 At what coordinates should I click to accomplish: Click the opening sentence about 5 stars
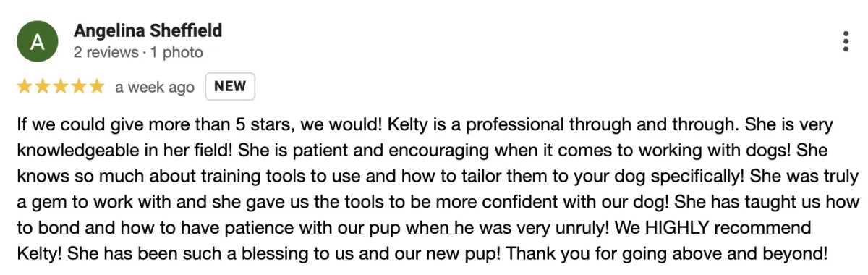coord(200,125)
